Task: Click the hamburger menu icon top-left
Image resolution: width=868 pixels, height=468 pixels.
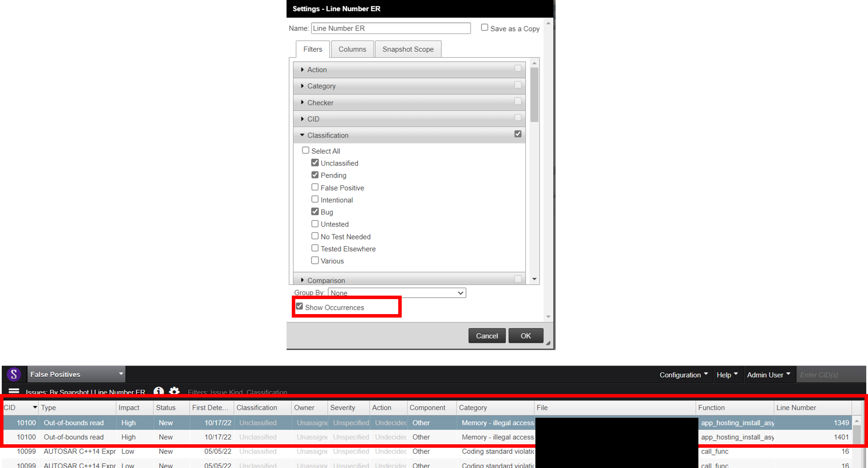Action: 13,392
